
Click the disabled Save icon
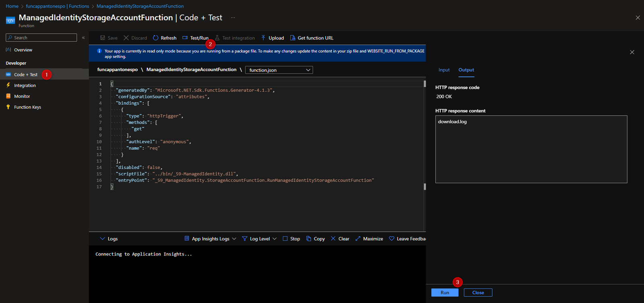point(103,38)
